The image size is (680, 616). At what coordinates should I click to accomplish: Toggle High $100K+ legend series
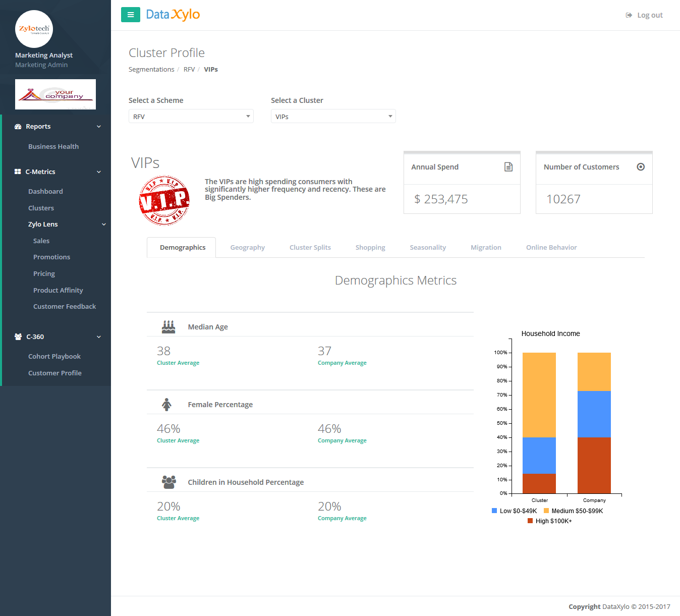pyautogui.click(x=550, y=521)
